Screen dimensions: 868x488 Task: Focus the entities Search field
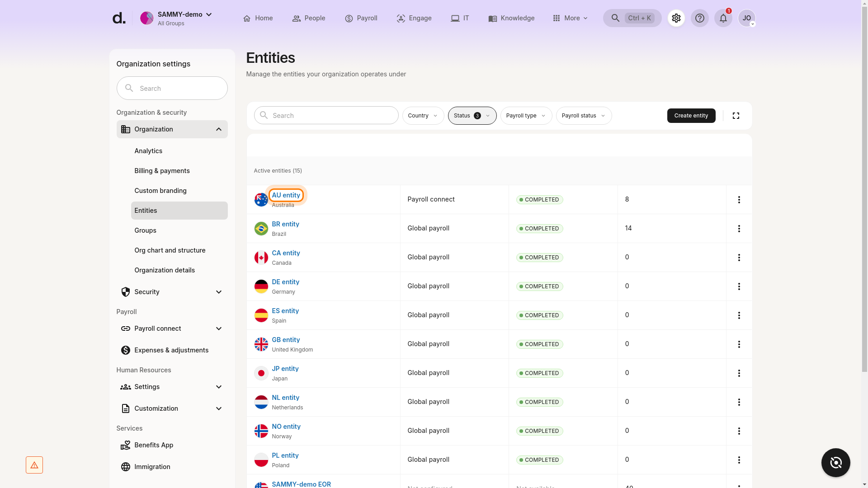(x=326, y=115)
